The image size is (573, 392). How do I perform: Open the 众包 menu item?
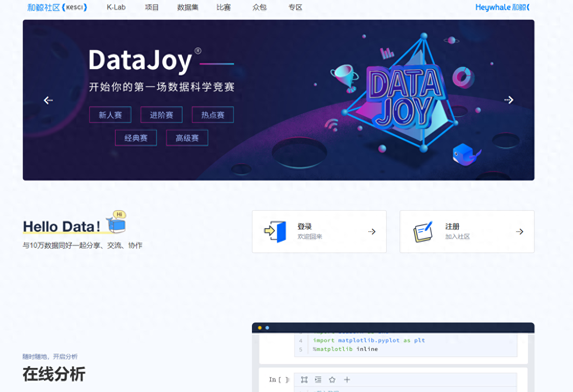[259, 7]
